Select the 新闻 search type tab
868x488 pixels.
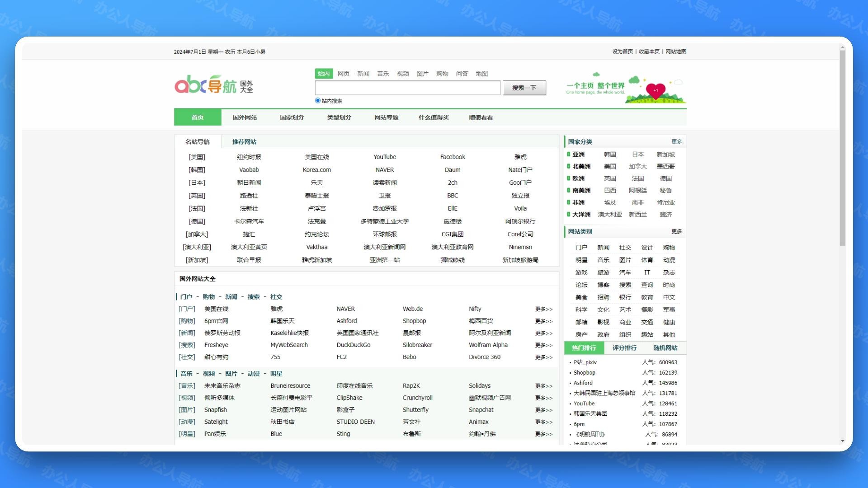363,74
